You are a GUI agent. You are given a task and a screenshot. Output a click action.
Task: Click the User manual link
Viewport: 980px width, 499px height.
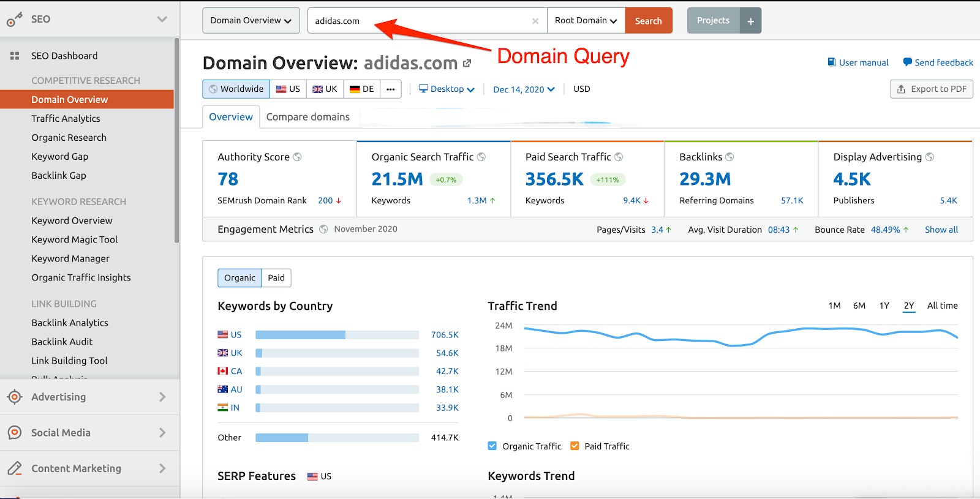864,62
